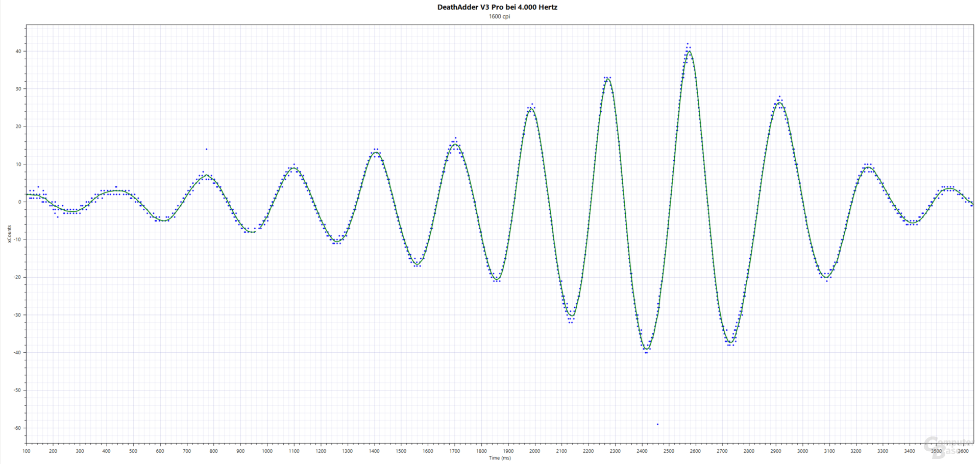Click the x-axis tick label "3600"
Viewport: 980px width, 464px height.
(963, 451)
